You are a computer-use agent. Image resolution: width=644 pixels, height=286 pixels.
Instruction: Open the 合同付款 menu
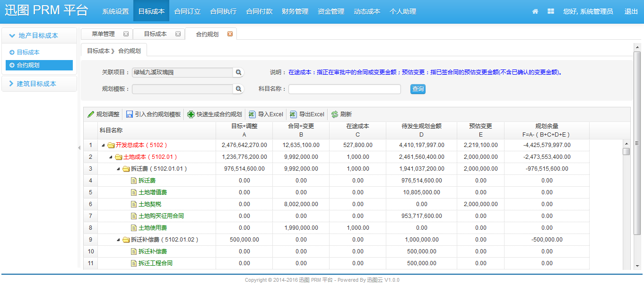pyautogui.click(x=259, y=11)
